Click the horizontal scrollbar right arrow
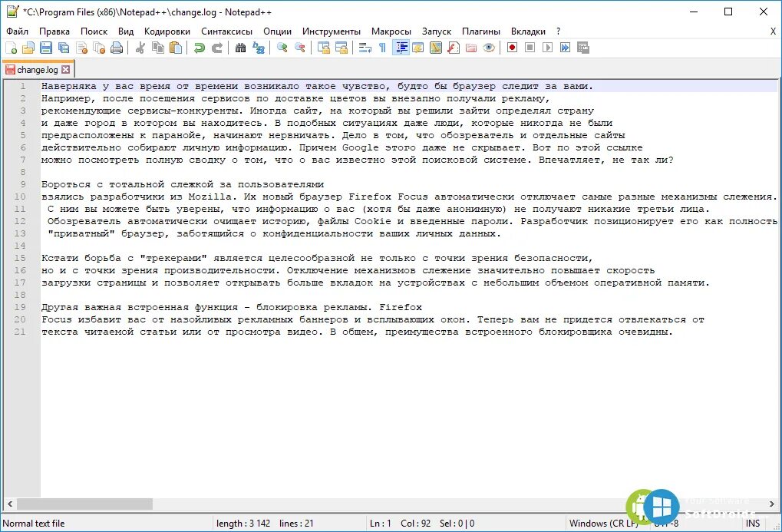Viewport: 782px width, 532px height. click(x=771, y=504)
